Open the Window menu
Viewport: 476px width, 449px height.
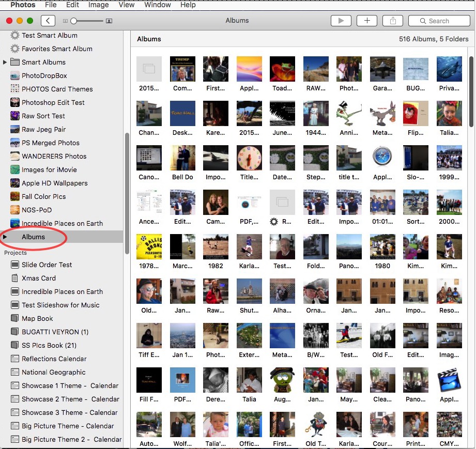tap(158, 5)
